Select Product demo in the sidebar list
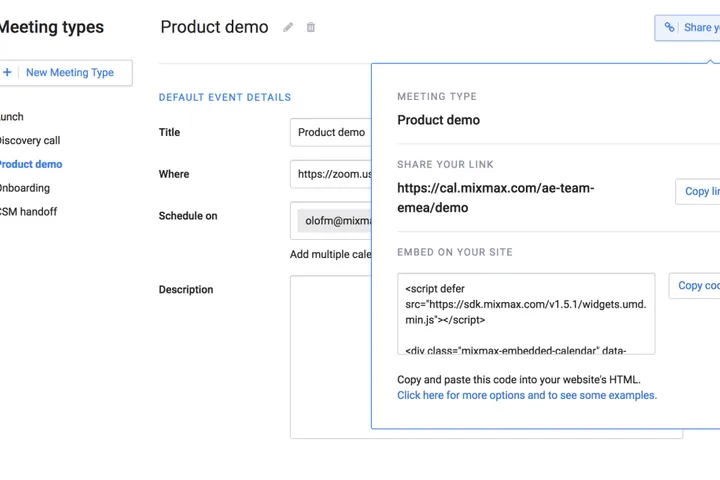Screen dimensions: 720x480 pyautogui.click(x=31, y=164)
